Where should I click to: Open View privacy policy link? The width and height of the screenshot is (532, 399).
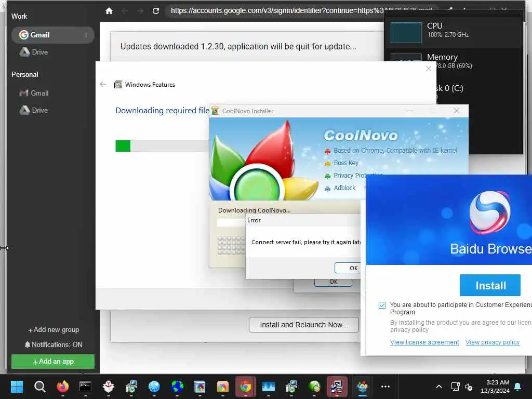[x=493, y=342]
